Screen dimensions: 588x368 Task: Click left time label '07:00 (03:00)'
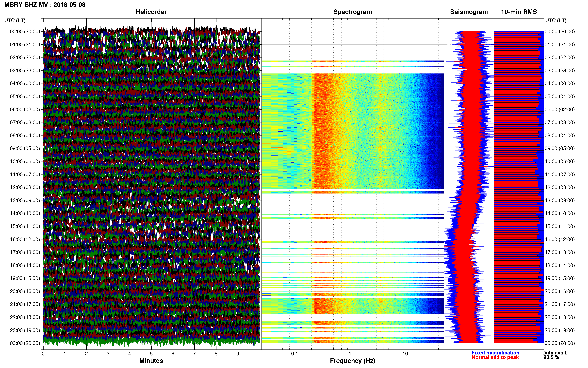point(25,122)
